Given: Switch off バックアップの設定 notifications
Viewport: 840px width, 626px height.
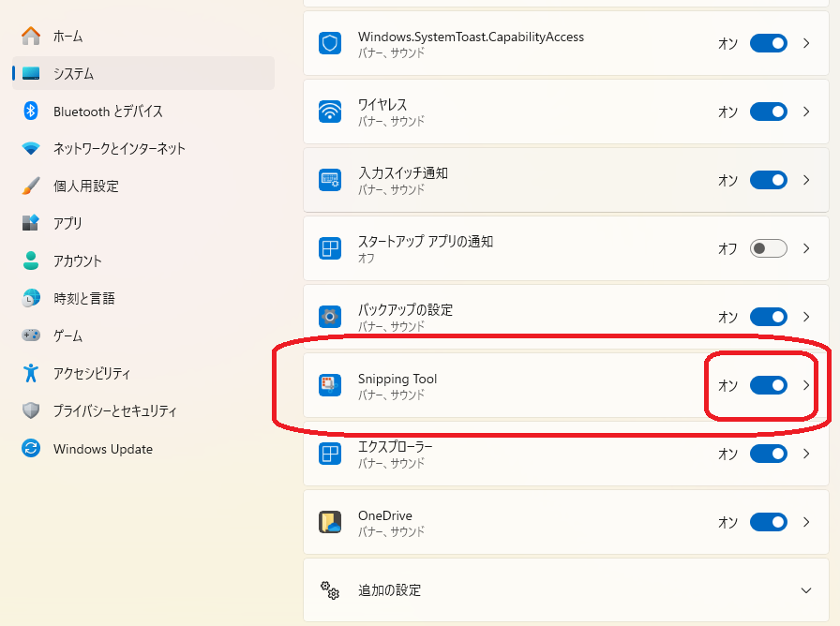Looking at the screenshot, I should (x=768, y=317).
